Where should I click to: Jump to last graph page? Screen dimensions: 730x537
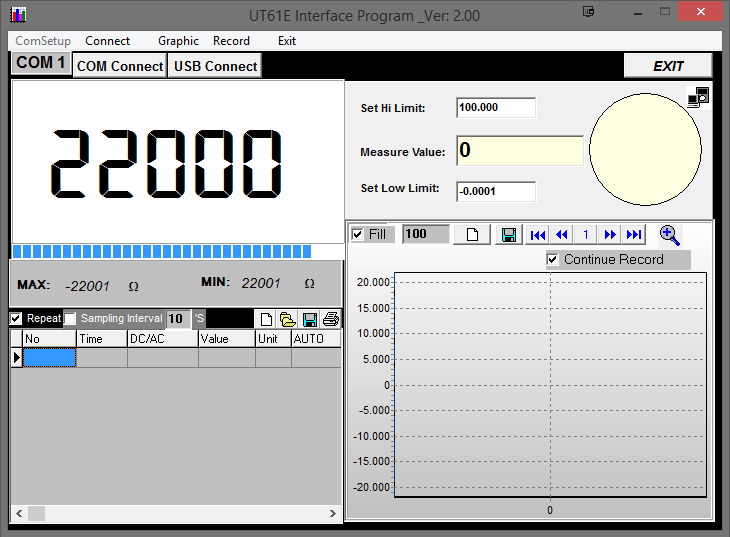[x=634, y=234]
